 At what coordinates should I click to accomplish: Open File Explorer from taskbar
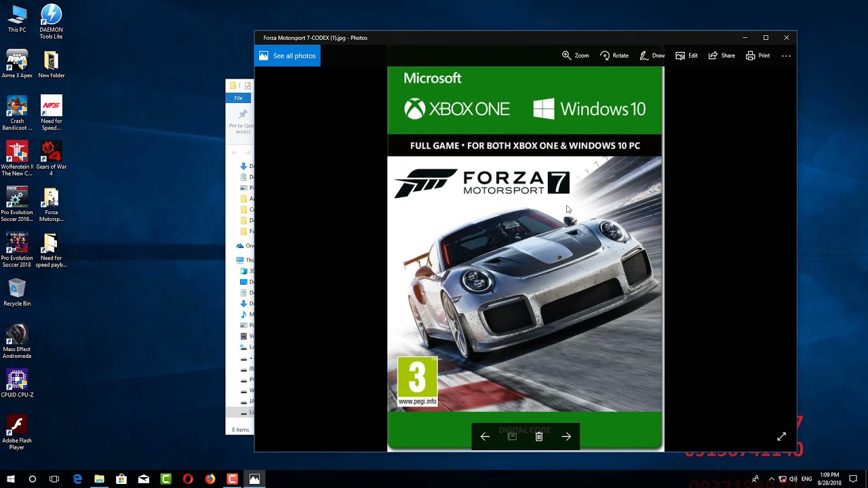[99, 479]
